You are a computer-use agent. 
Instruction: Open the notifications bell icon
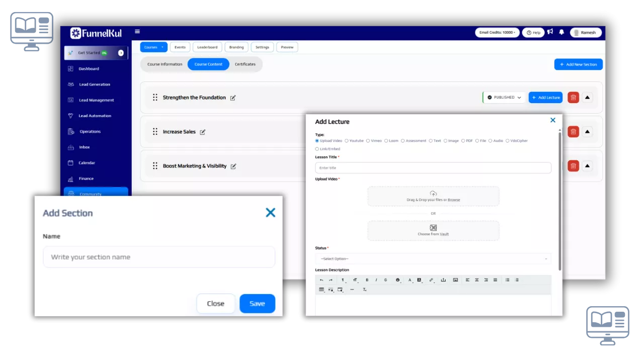[561, 32]
